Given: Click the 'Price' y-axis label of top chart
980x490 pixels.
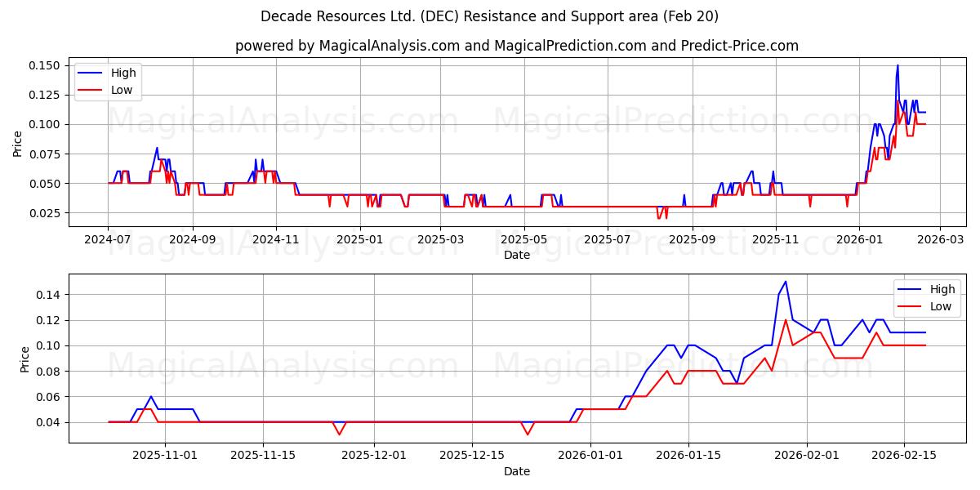Looking at the screenshot, I should tap(18, 143).
